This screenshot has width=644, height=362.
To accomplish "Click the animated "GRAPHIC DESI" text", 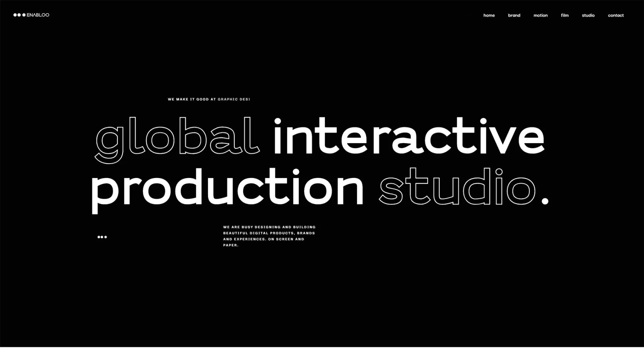I will click(x=233, y=100).
